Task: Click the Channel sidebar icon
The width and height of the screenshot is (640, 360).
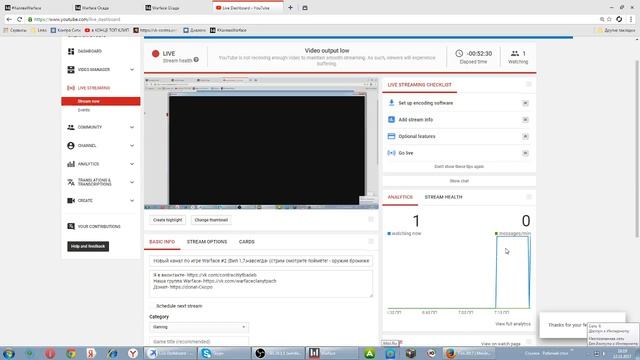Action: [x=71, y=145]
